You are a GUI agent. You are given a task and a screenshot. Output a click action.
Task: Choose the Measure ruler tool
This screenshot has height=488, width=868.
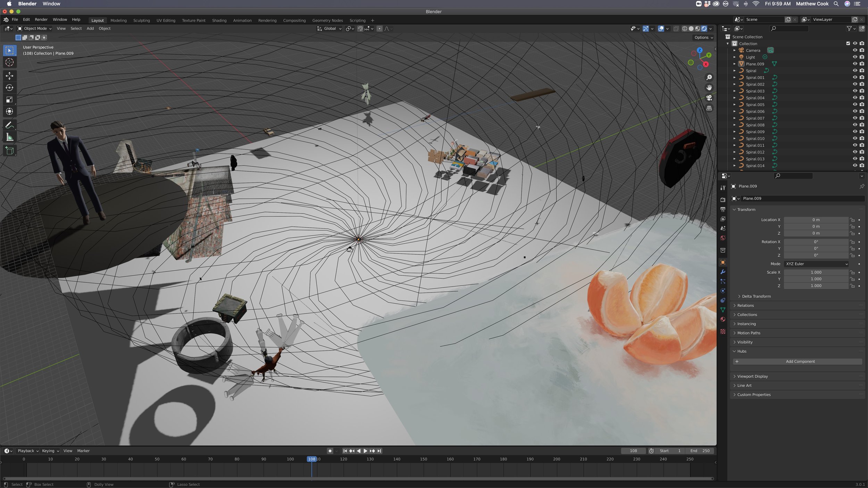9,137
